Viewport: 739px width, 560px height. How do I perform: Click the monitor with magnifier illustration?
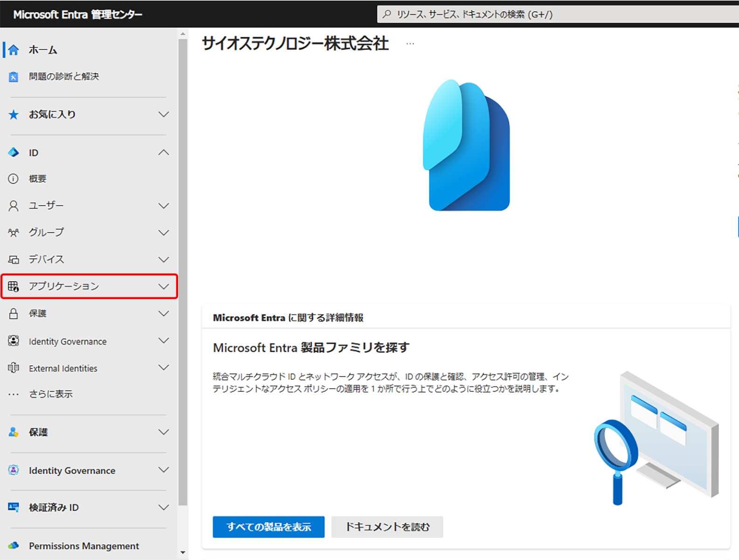pyautogui.click(x=656, y=438)
